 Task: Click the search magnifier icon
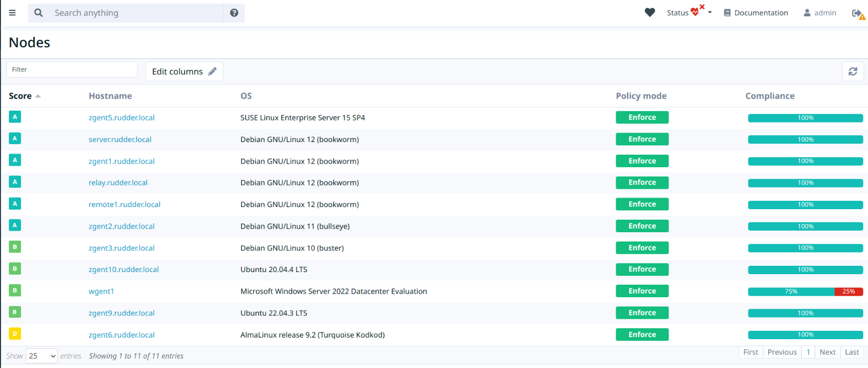tap(38, 13)
